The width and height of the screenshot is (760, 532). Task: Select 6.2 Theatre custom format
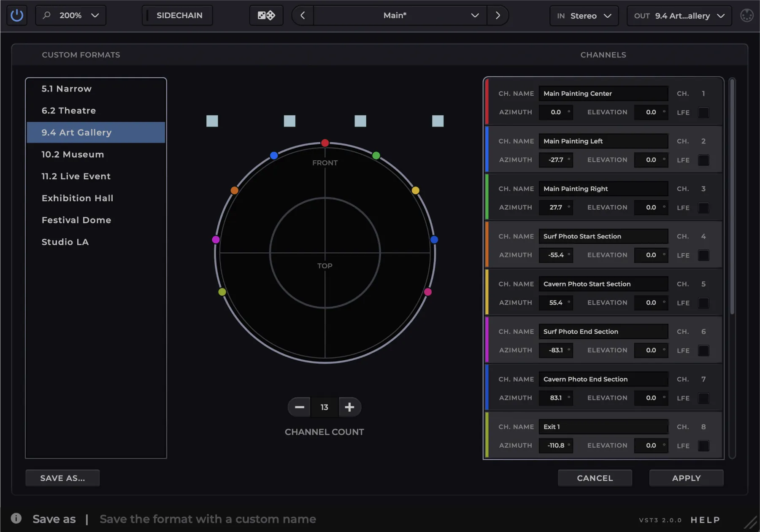point(96,111)
